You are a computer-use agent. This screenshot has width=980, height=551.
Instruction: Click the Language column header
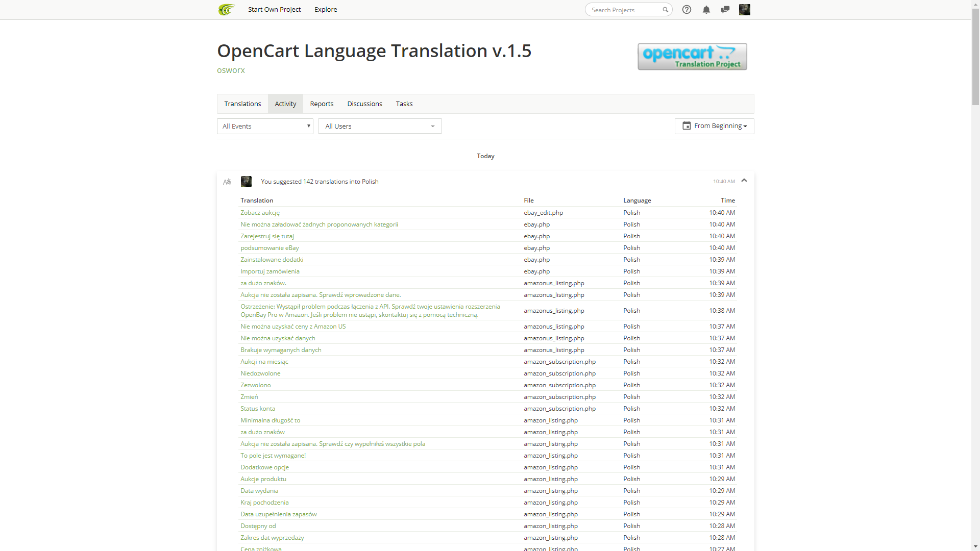point(637,201)
